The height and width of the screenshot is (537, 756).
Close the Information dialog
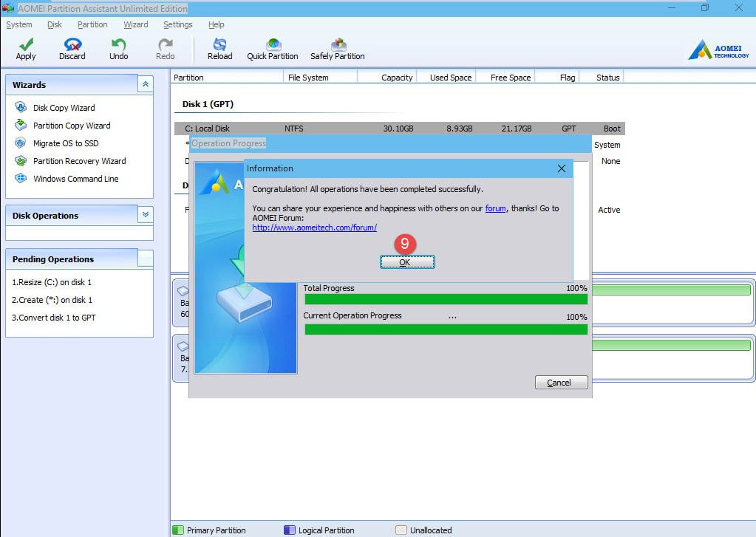coord(562,168)
